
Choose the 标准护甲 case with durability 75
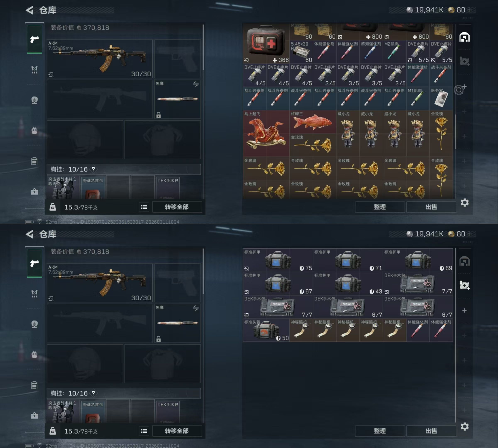278,260
